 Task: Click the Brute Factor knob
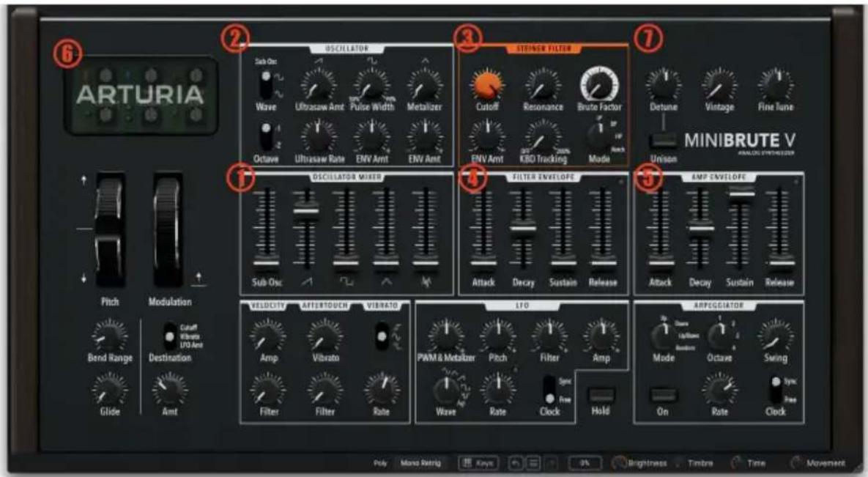[599, 85]
